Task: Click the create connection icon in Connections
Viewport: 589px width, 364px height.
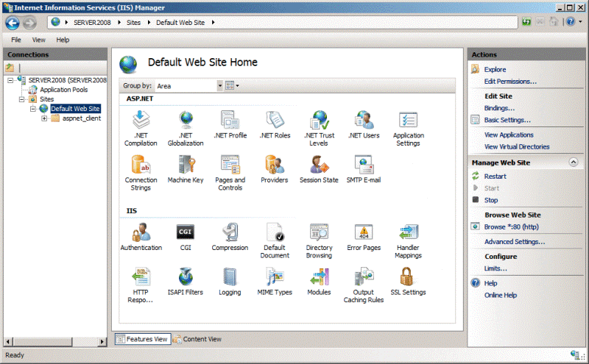Action: (10, 68)
